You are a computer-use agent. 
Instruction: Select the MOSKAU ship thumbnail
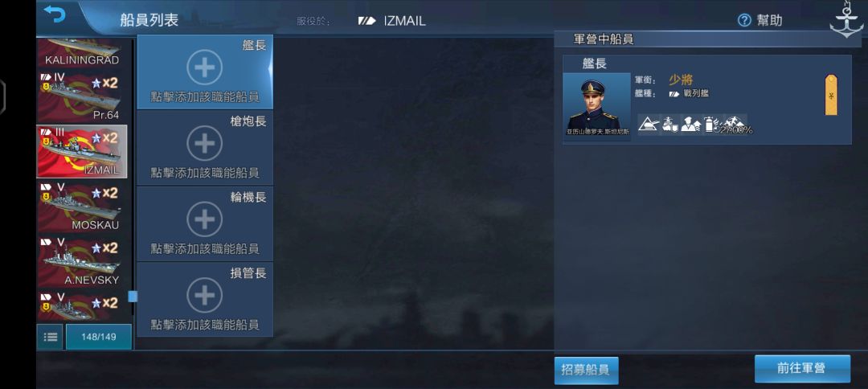(82, 207)
